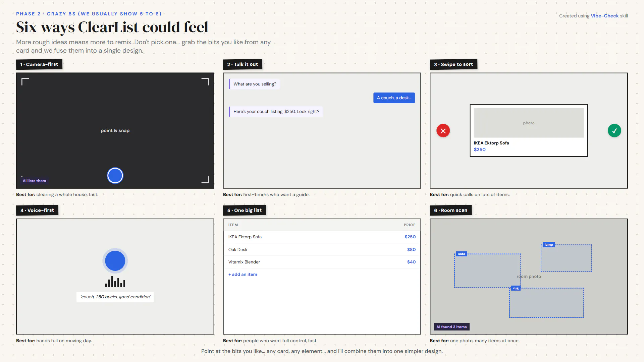The width and height of the screenshot is (644, 362).
Task: Click the photo placeholder in sofa card
Action: point(529,123)
